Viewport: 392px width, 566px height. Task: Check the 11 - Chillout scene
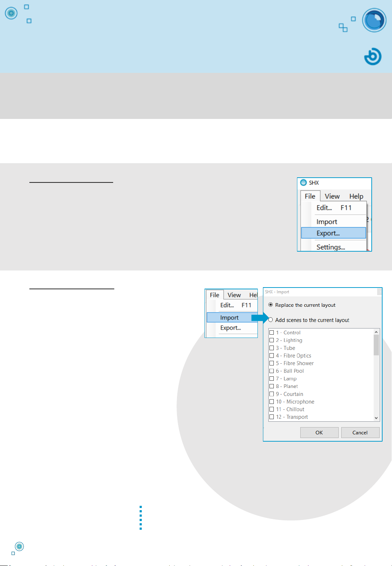(272, 409)
